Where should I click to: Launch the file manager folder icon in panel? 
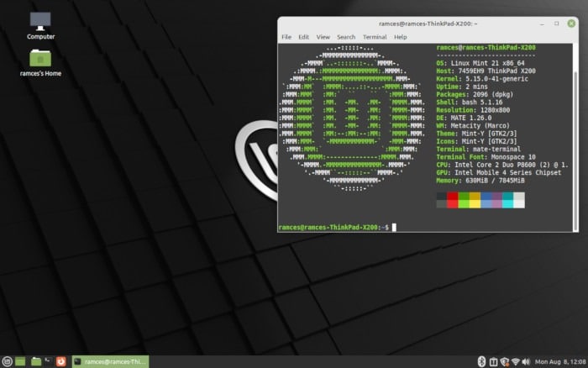click(x=36, y=361)
